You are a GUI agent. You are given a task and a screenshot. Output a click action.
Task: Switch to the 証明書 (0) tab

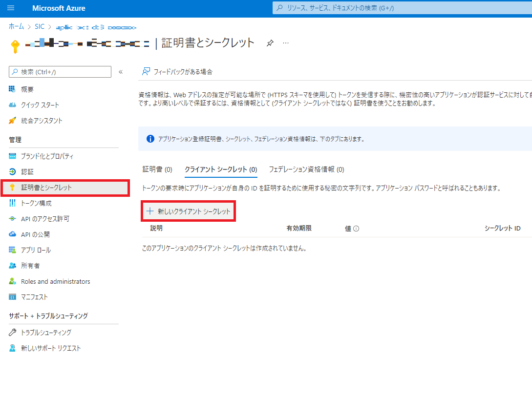coord(157,169)
